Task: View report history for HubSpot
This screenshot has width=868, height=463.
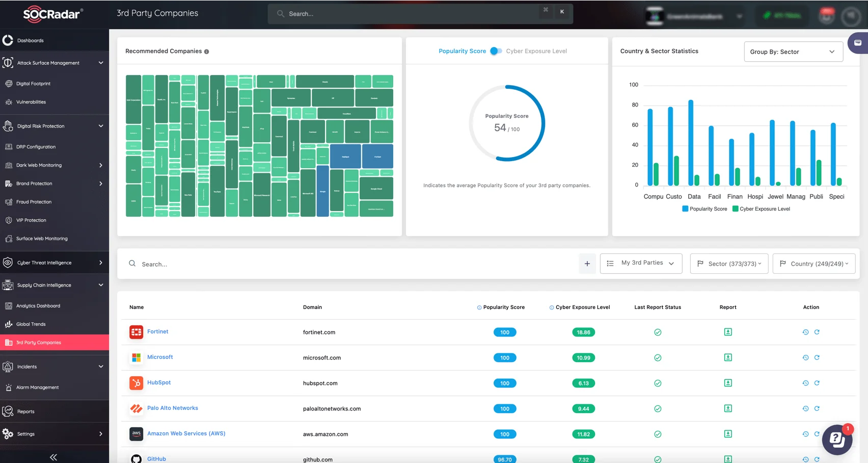Action: click(x=805, y=383)
